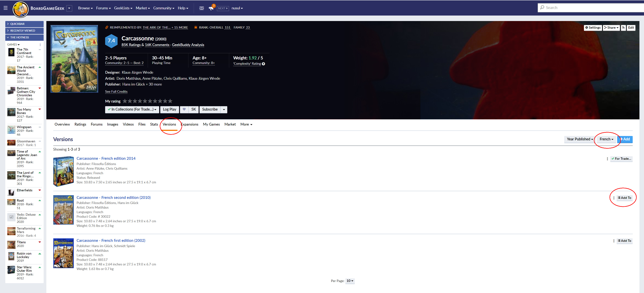The image size is (644, 293).
Task: Open the In Collections (For Trade...) dropdown
Action: (132, 109)
